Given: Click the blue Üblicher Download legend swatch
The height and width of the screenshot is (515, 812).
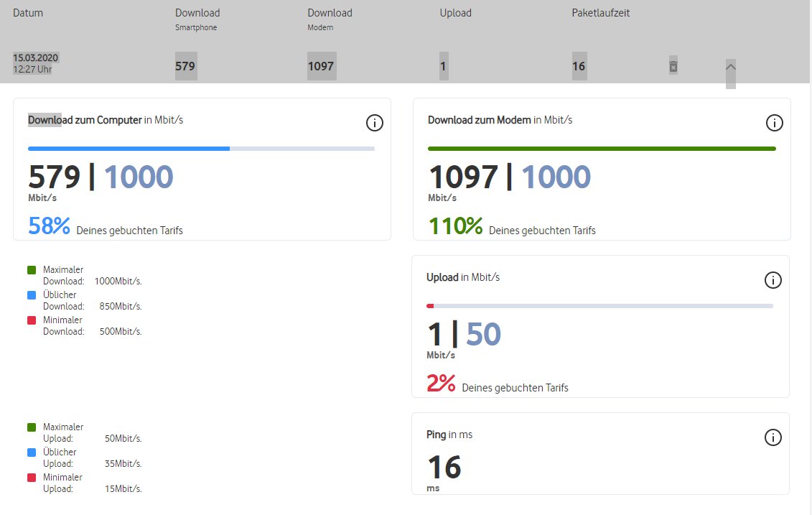Looking at the screenshot, I should point(32,295).
